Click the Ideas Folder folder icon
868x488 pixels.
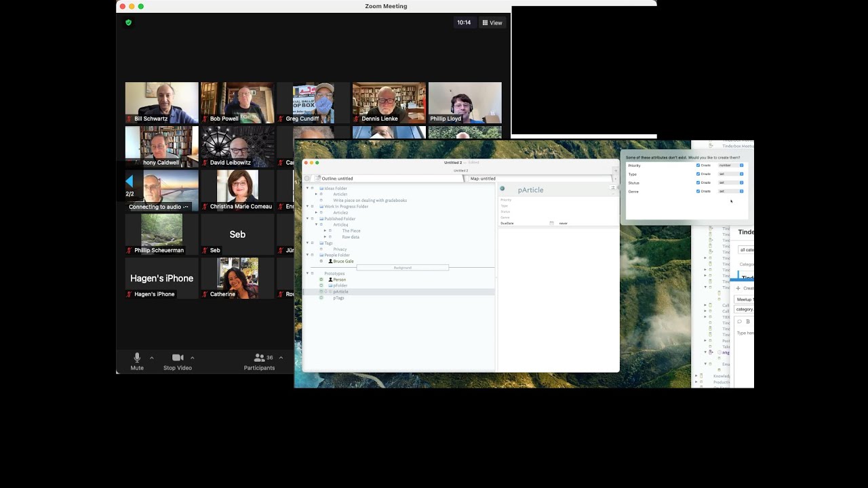click(321, 188)
